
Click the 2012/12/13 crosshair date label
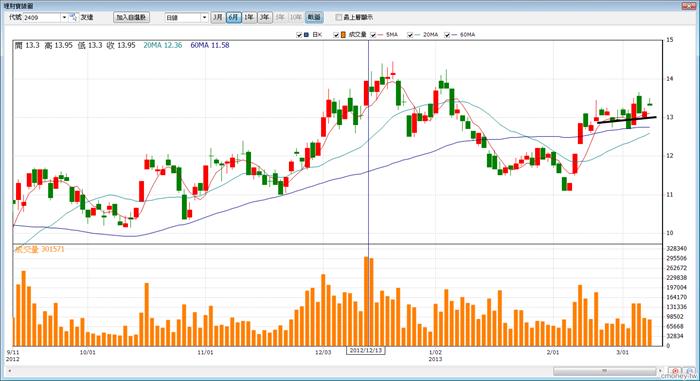366,350
